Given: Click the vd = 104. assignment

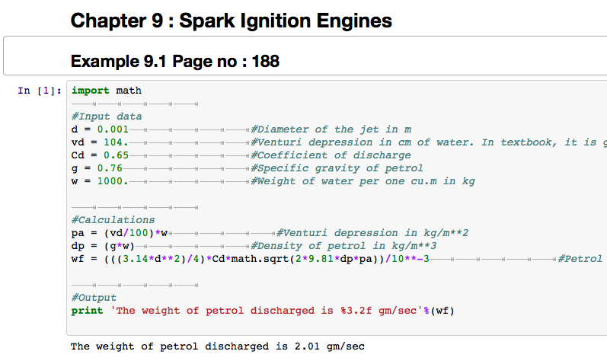Looking at the screenshot, I should 97,142.
